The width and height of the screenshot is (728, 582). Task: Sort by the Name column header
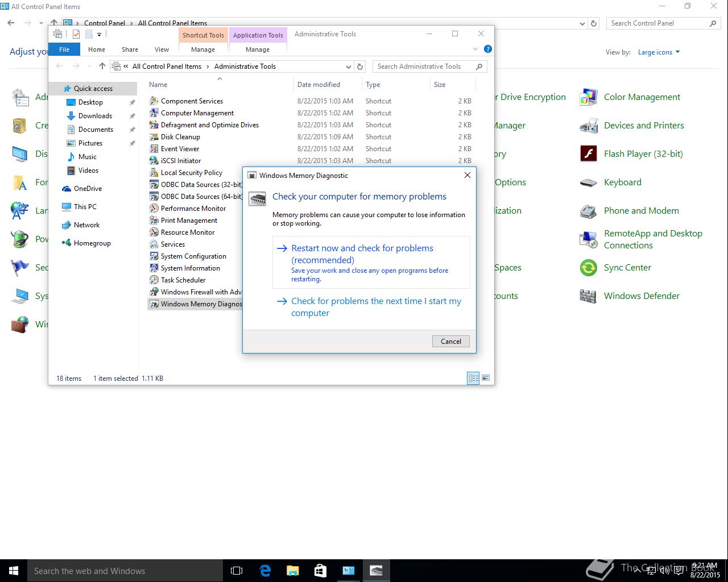coord(220,85)
